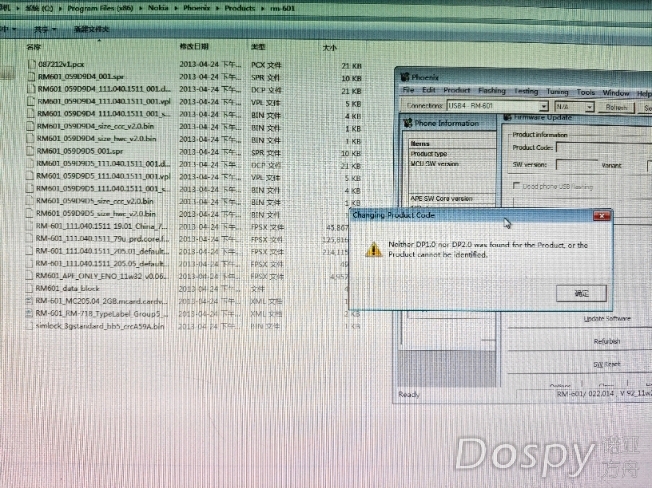
Task: Click the Phone Information panel icon
Action: pyautogui.click(x=406, y=123)
